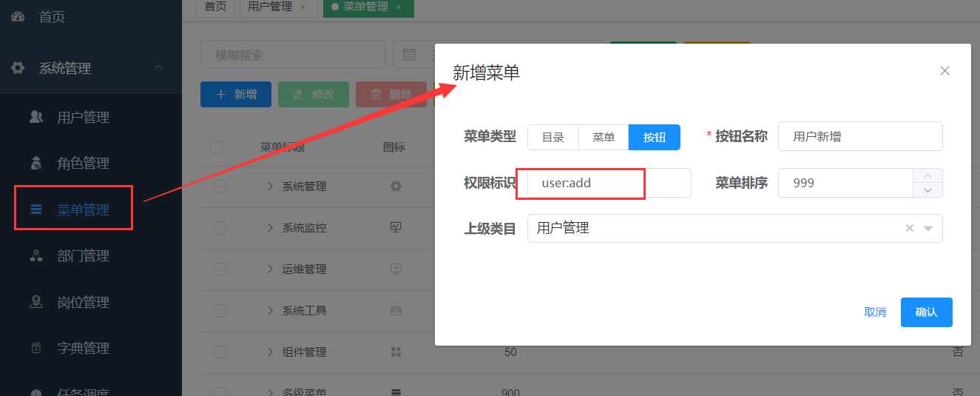
Task: Click the blue 新增 button
Action: click(x=236, y=94)
